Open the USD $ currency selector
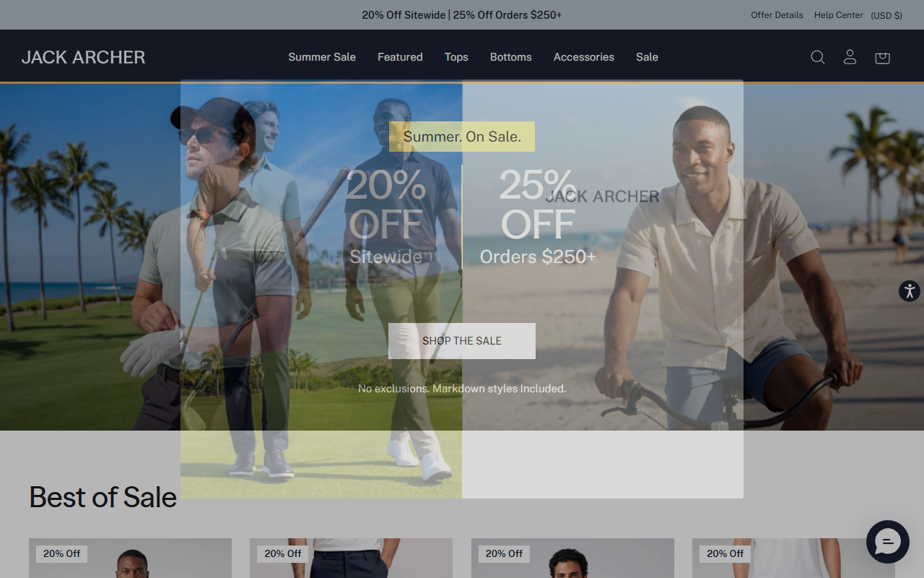 point(886,15)
